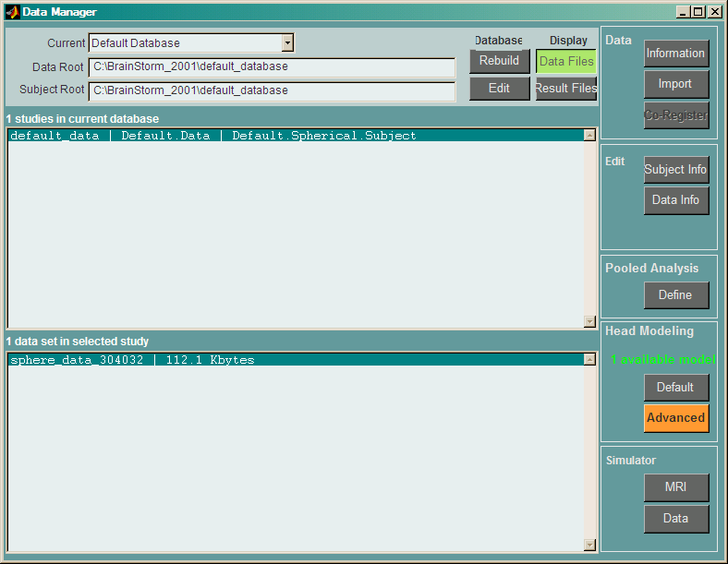Viewport: 728px width, 564px height.
Task: Click the Import data button
Action: pos(675,84)
